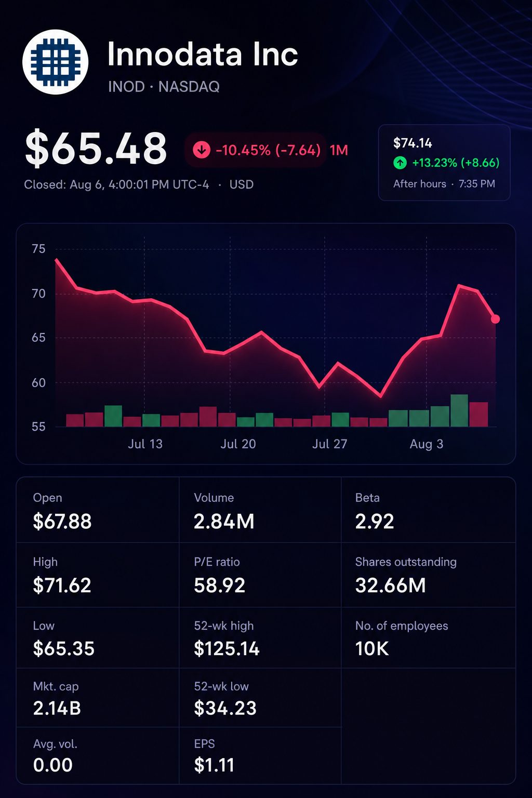532x798 pixels.
Task: Click the P/E ratio stat label
Action: point(217,562)
